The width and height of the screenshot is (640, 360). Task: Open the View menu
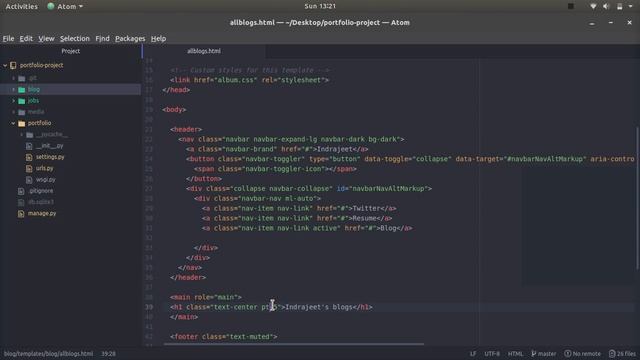pos(46,38)
